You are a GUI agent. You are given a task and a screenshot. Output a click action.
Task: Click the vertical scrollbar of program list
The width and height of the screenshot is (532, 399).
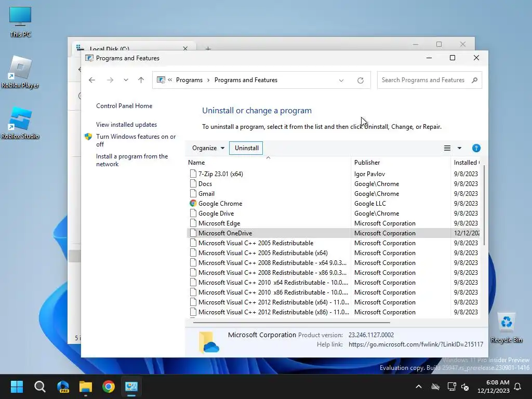coord(484,205)
